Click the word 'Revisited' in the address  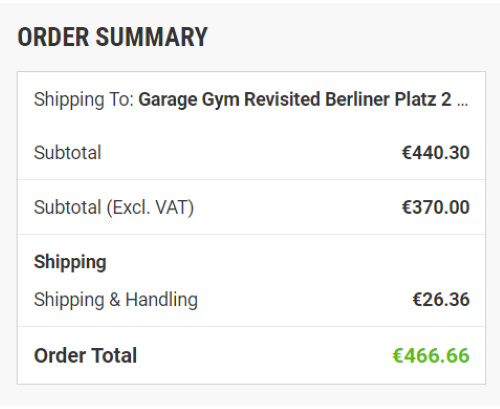(x=282, y=99)
